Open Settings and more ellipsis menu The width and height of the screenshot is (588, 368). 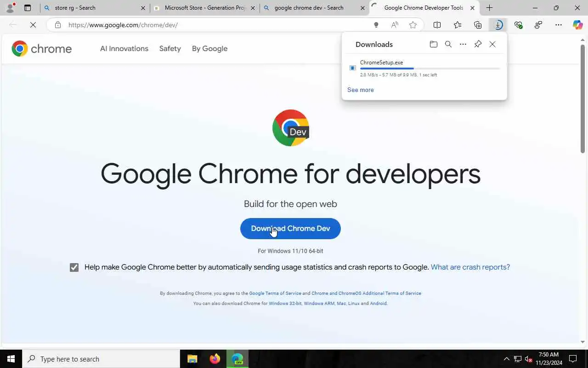[x=559, y=25]
